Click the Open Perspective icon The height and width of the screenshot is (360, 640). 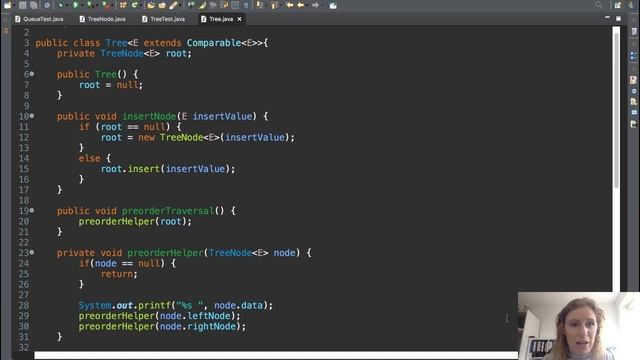click(x=618, y=5)
